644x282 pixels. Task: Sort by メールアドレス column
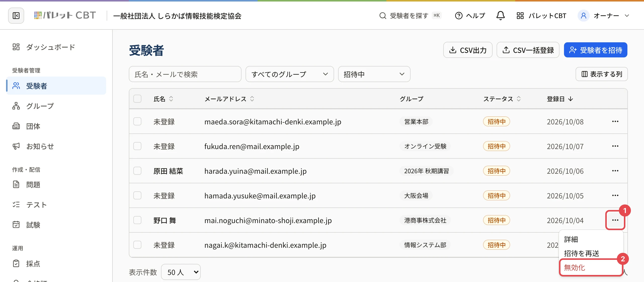pyautogui.click(x=229, y=99)
